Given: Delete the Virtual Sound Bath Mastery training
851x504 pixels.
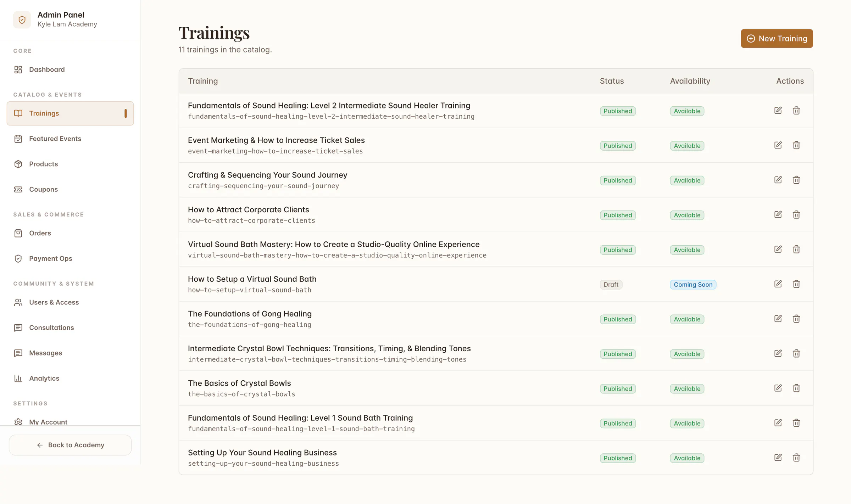Looking at the screenshot, I should click(796, 249).
